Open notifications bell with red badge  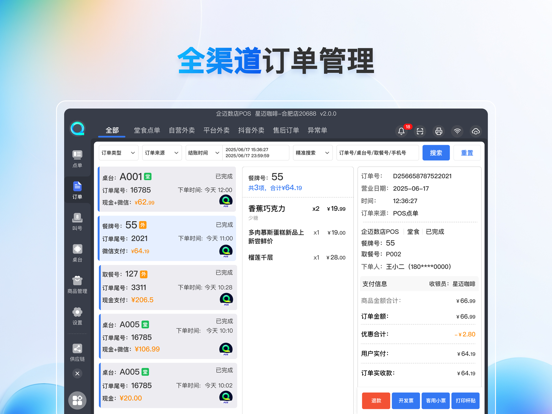(402, 131)
